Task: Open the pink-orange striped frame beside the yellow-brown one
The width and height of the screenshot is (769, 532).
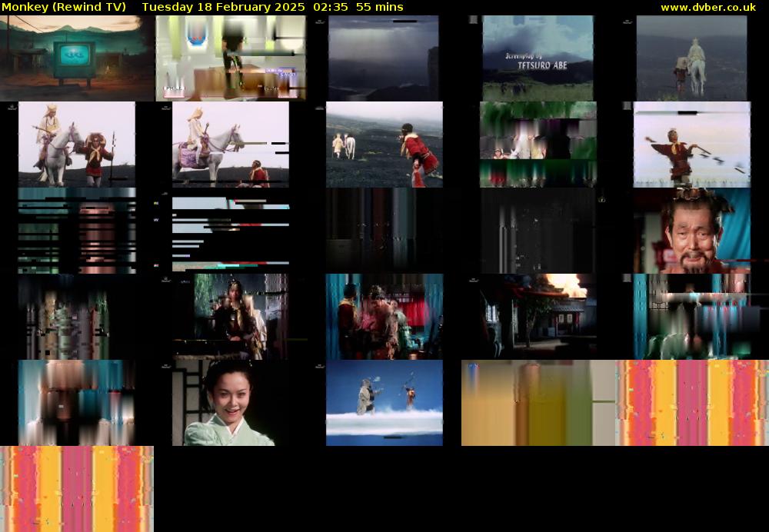Action: point(692,403)
